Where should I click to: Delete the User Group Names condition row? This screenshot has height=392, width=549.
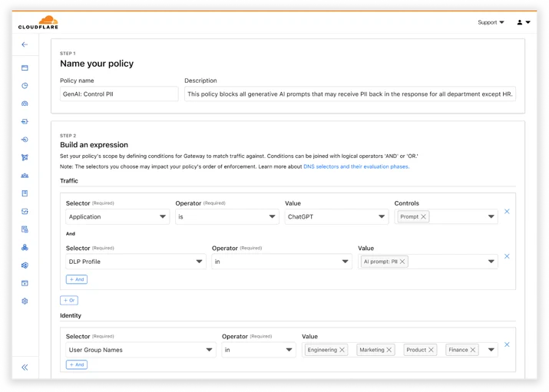(507, 344)
